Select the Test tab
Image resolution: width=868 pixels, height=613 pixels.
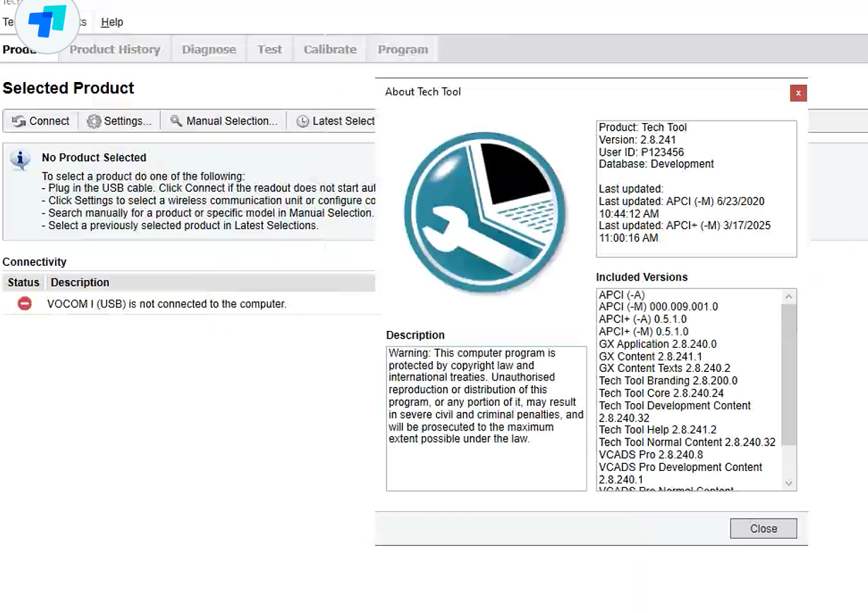click(x=269, y=49)
